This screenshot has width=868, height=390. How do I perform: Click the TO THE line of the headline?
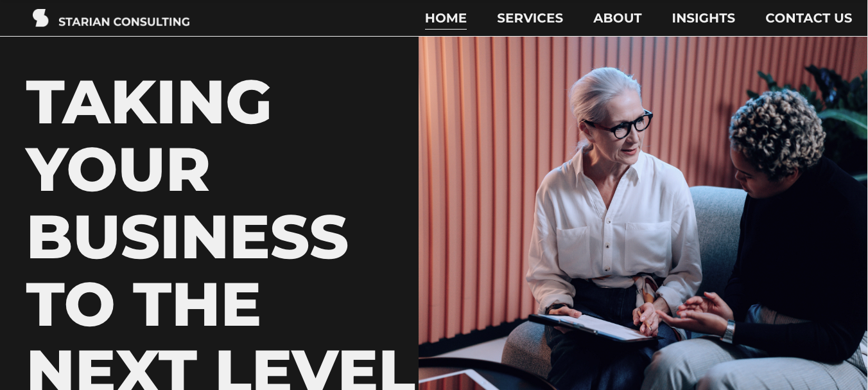pyautogui.click(x=144, y=305)
